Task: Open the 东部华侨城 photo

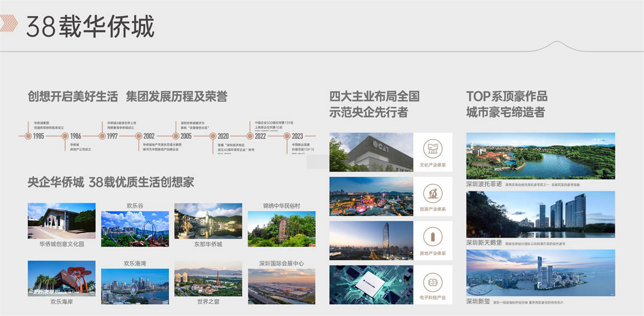Action: (208, 221)
